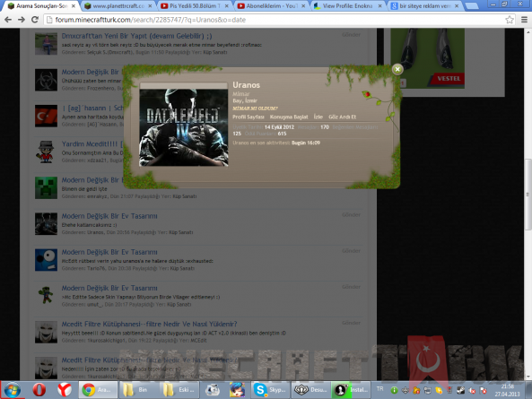Open the Uranos Battlefield avatar image

click(x=184, y=127)
